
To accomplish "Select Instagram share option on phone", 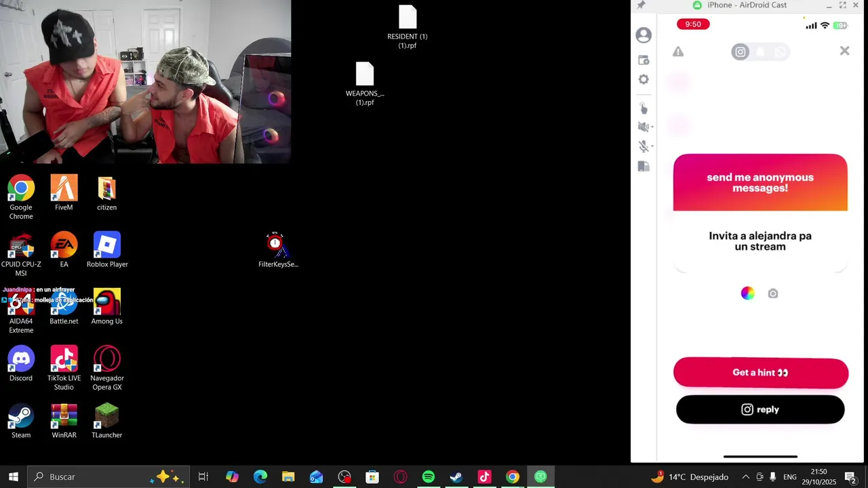I will [741, 52].
